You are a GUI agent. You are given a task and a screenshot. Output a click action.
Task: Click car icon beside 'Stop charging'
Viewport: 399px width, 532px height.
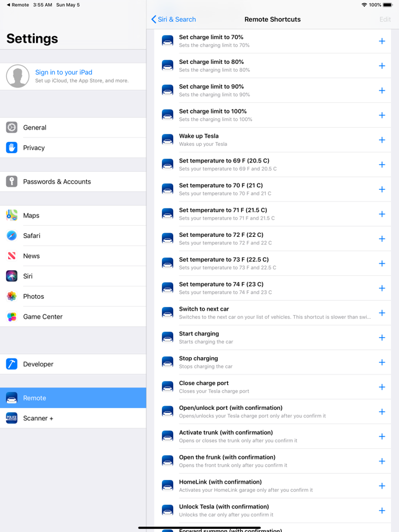[x=168, y=362]
